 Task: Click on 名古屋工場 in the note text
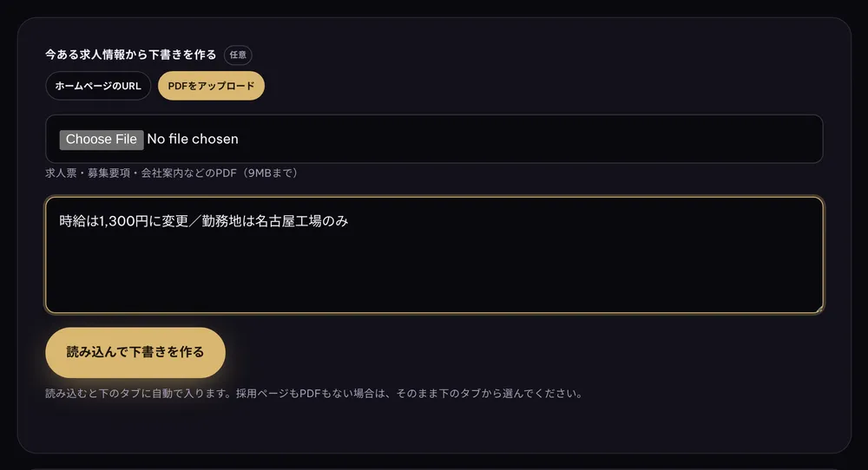[288, 221]
